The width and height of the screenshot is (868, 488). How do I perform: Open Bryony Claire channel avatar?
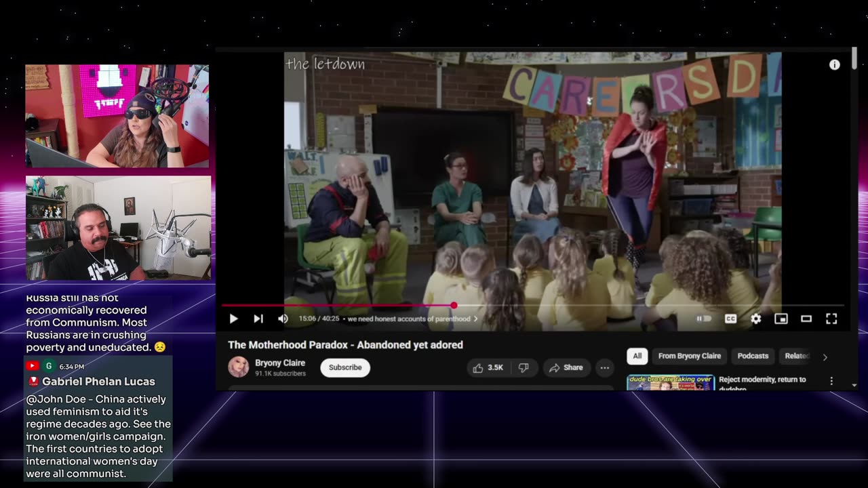[x=238, y=367]
